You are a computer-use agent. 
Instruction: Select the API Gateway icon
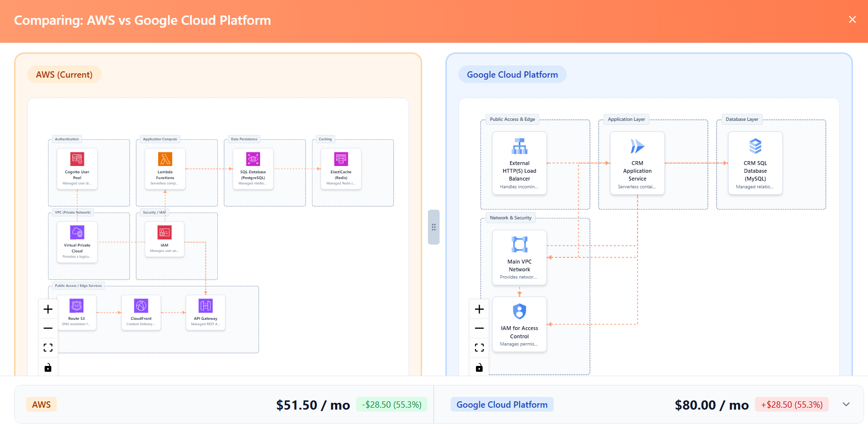pos(206,306)
